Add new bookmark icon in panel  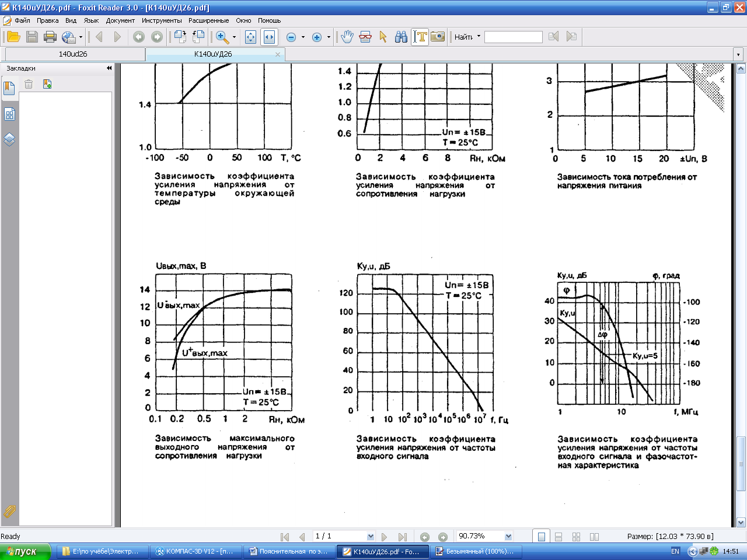coord(47,84)
